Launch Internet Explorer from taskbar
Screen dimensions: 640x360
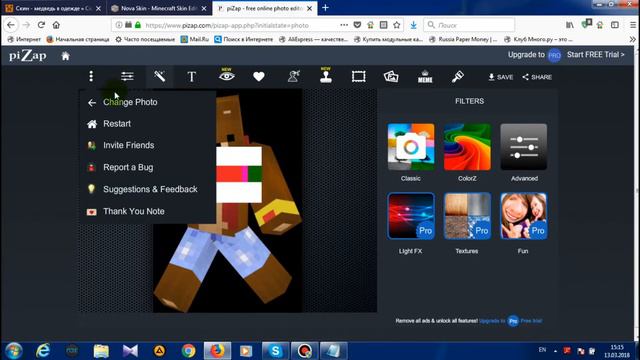(x=43, y=351)
